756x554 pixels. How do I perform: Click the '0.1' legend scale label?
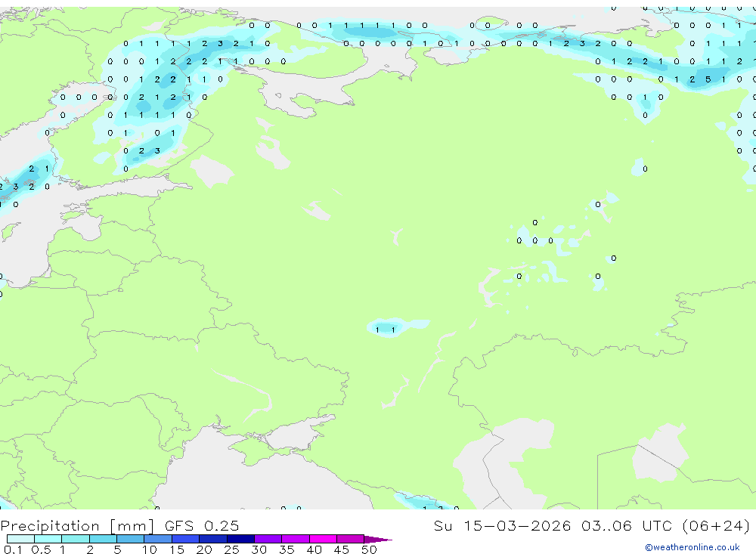click(x=13, y=549)
